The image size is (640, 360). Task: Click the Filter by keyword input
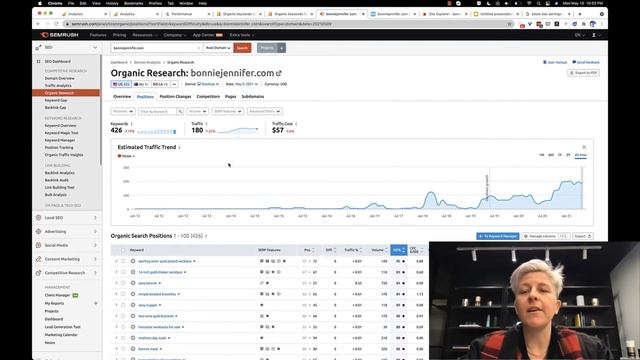coord(158,111)
